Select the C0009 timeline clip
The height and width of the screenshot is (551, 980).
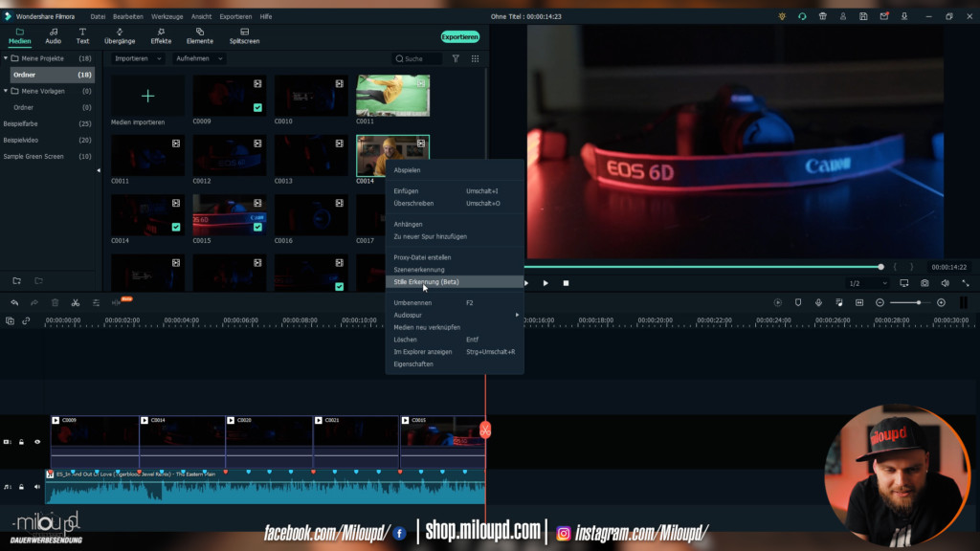(x=95, y=441)
